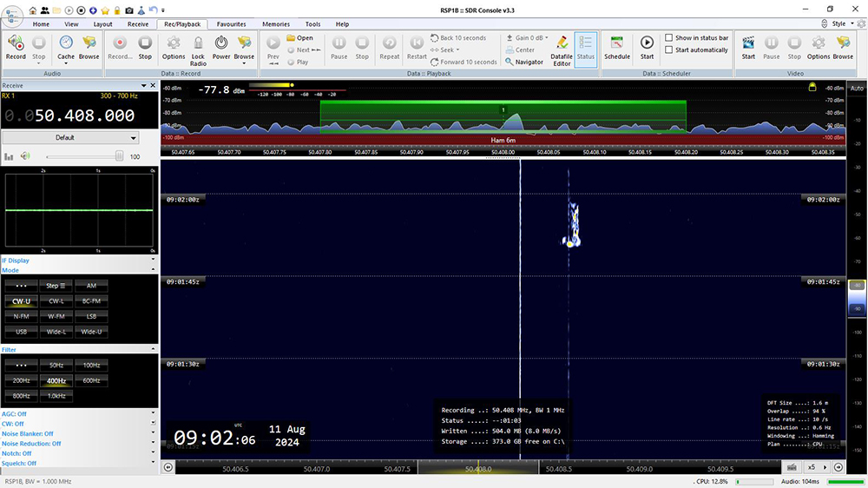Collapse the Filter section
868x488 pixels.
(153, 349)
